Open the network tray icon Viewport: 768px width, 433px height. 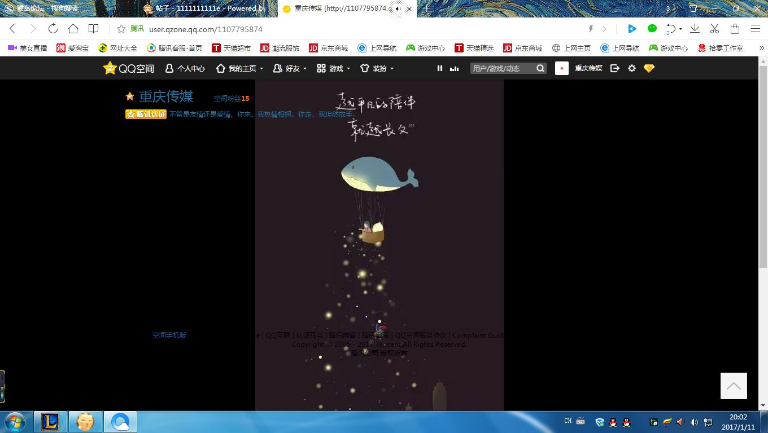(x=708, y=422)
